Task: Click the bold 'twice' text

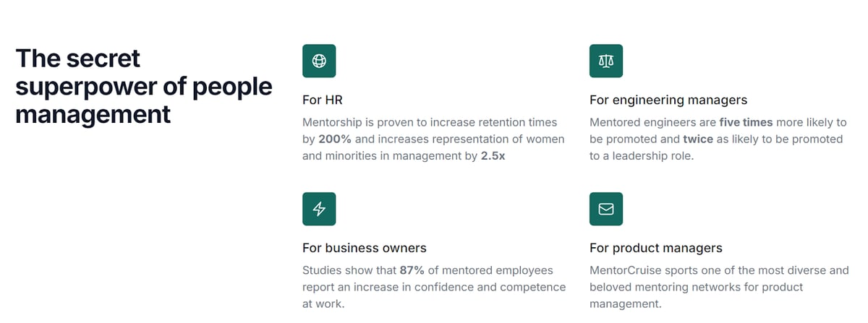Action: pos(698,139)
